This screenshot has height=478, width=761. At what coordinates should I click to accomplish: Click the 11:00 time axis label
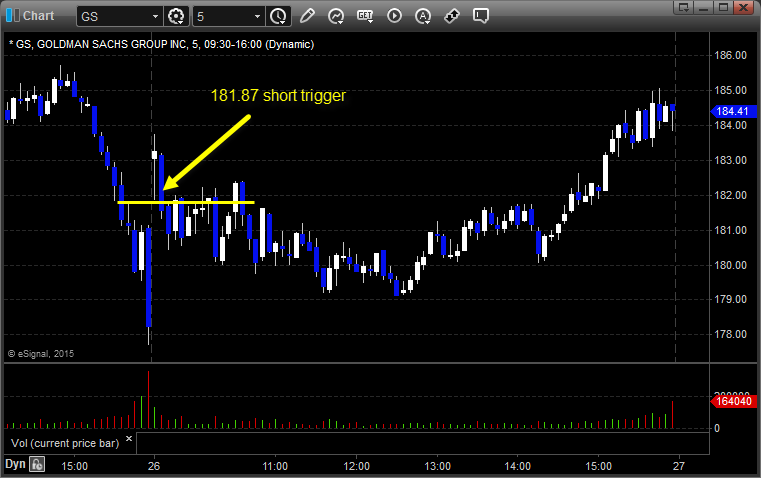tap(275, 466)
